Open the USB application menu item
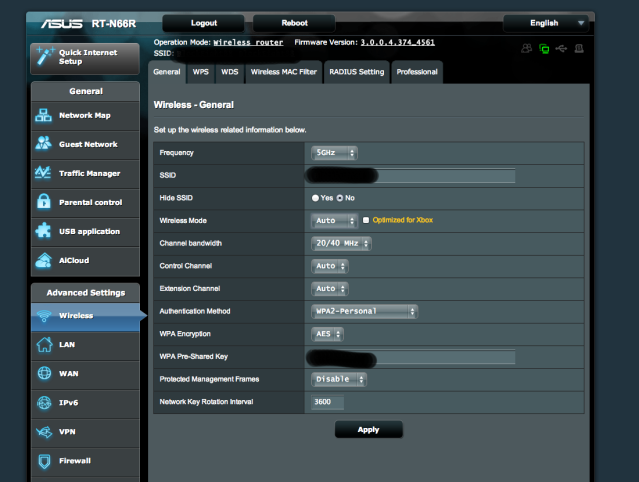 click(85, 231)
